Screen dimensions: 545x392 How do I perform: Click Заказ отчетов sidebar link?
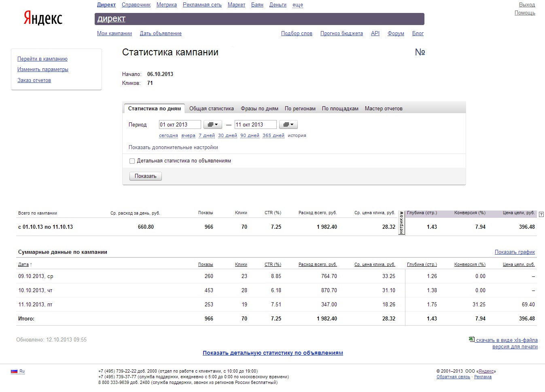(x=34, y=80)
